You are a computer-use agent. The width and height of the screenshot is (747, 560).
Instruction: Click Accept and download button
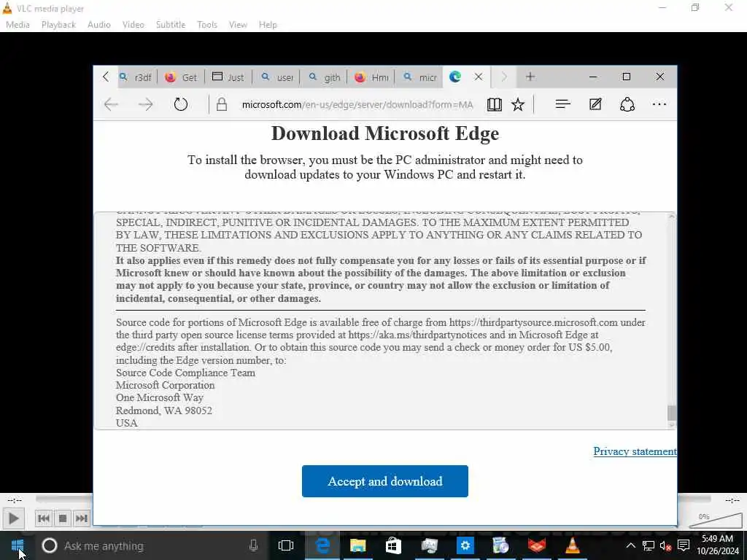385,481
